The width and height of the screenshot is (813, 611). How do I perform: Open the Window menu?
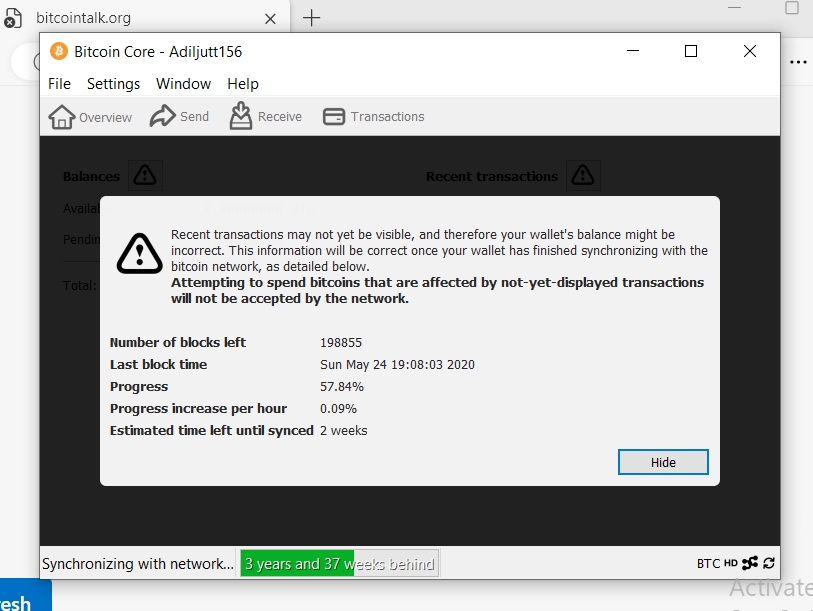tap(184, 84)
